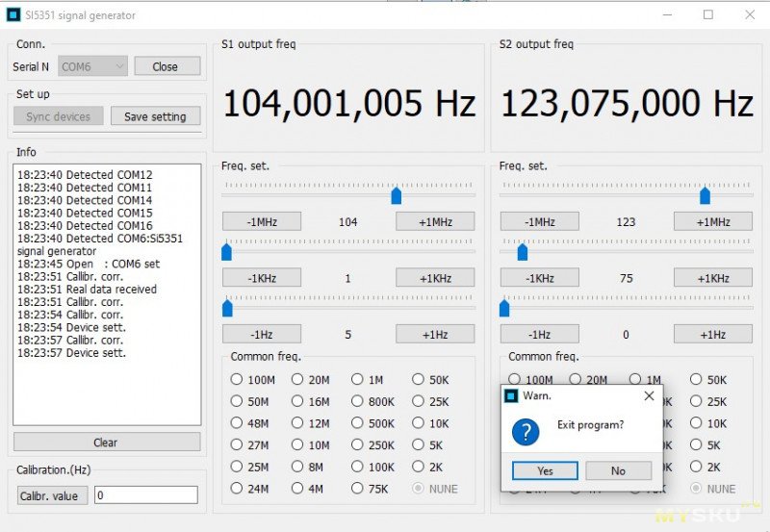This screenshot has height=532, width=770.
Task: Select the S1 NUNE radio option
Action: (x=418, y=489)
